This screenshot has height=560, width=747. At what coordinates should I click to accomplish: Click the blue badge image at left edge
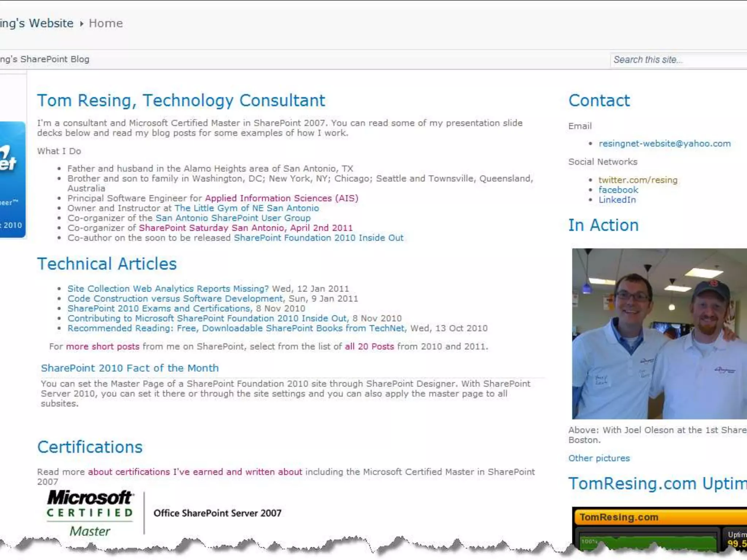(x=12, y=179)
